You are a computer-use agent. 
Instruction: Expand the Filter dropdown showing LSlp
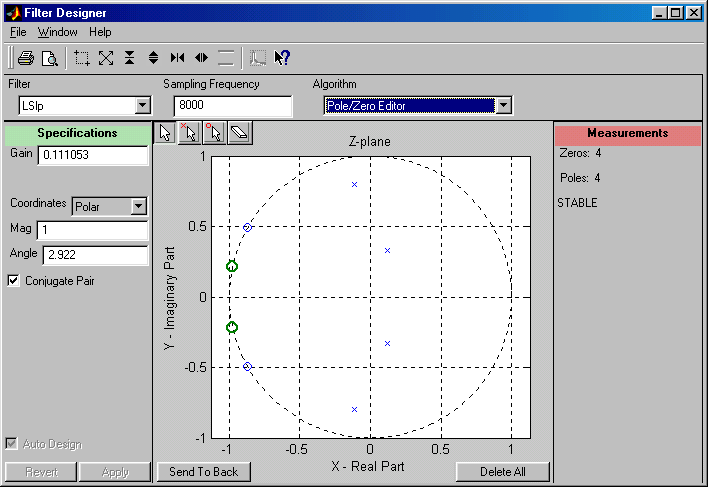click(x=142, y=105)
